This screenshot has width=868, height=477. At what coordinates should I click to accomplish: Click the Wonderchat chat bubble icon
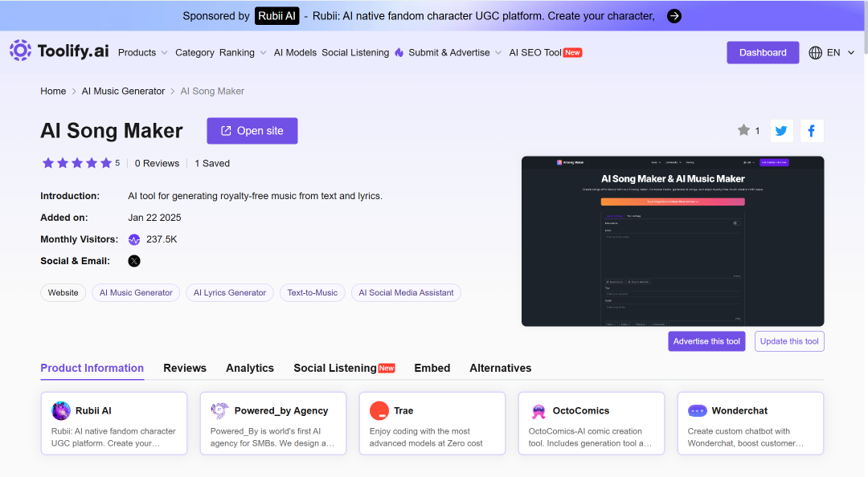tap(698, 410)
